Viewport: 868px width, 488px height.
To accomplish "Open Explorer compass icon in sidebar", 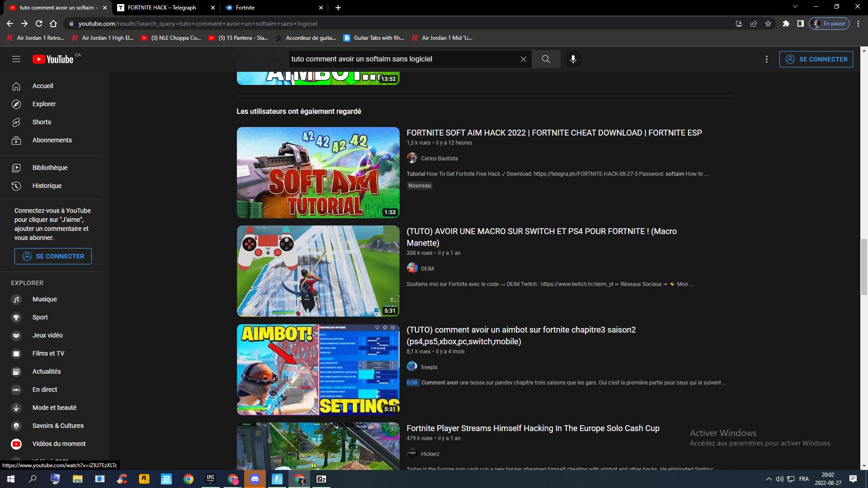I will tap(16, 104).
